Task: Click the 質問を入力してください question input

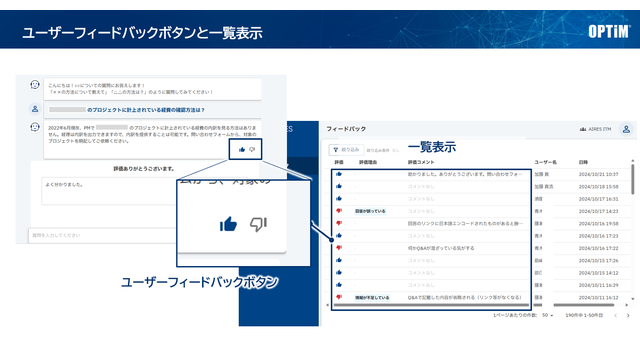Action: [x=102, y=236]
